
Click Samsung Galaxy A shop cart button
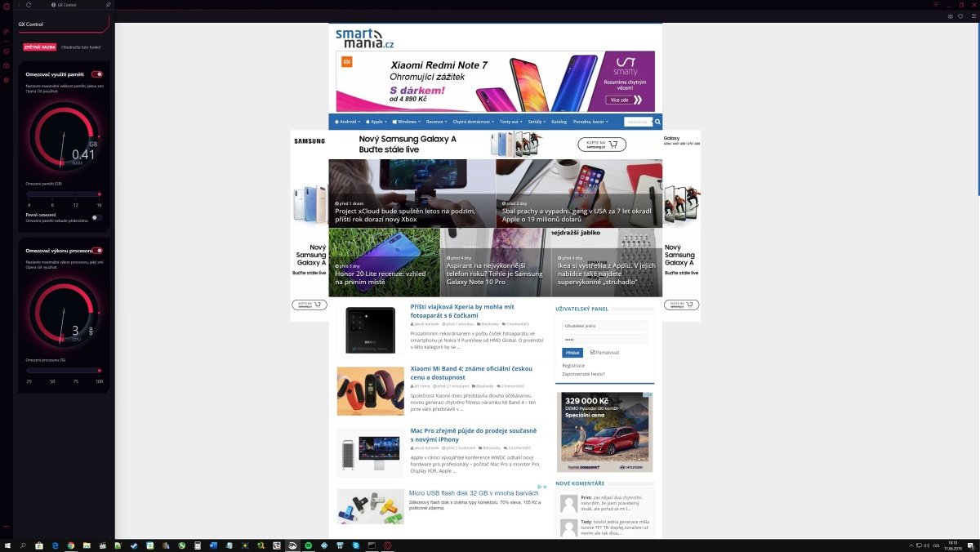(602, 145)
